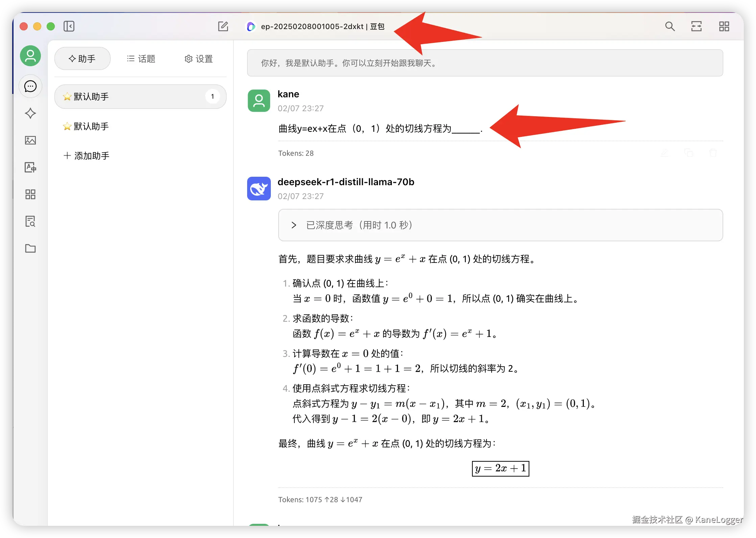
Task: Open the translate sidebar icon
Action: point(30,167)
